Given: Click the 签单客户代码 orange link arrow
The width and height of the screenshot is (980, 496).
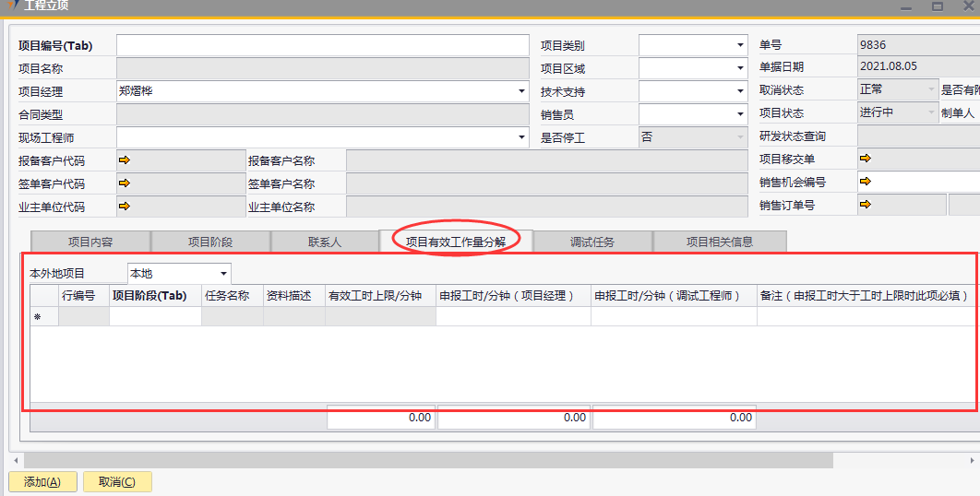Looking at the screenshot, I should pos(125,183).
